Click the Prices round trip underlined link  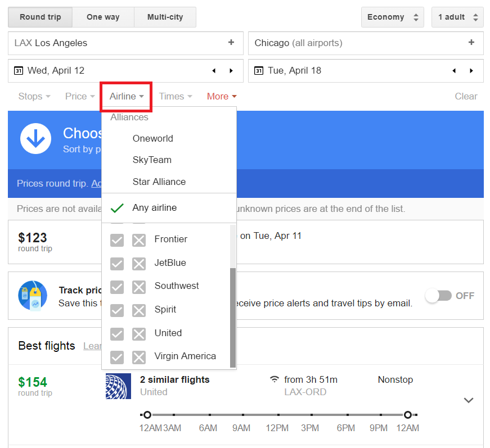coord(96,183)
